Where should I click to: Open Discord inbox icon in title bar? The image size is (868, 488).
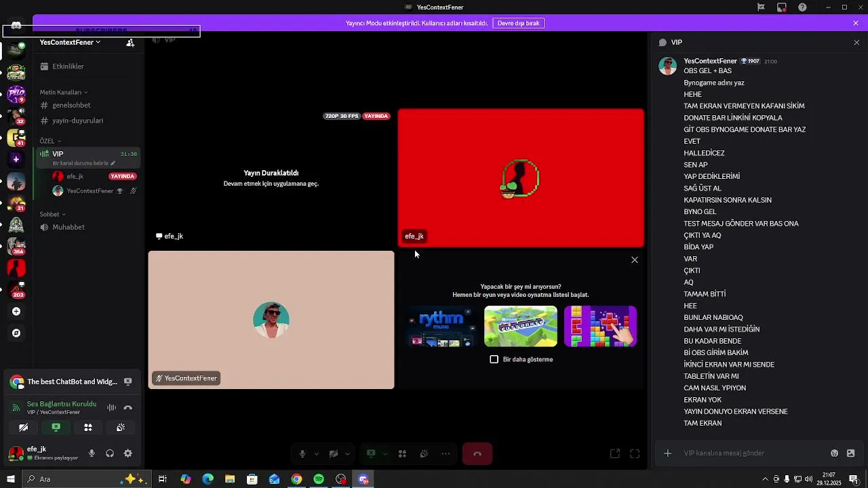(x=782, y=7)
